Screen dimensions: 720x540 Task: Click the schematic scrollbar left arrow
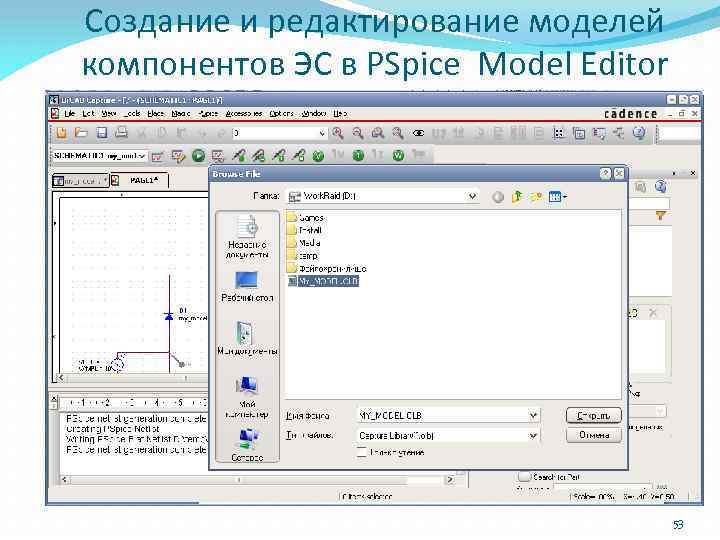[60, 378]
